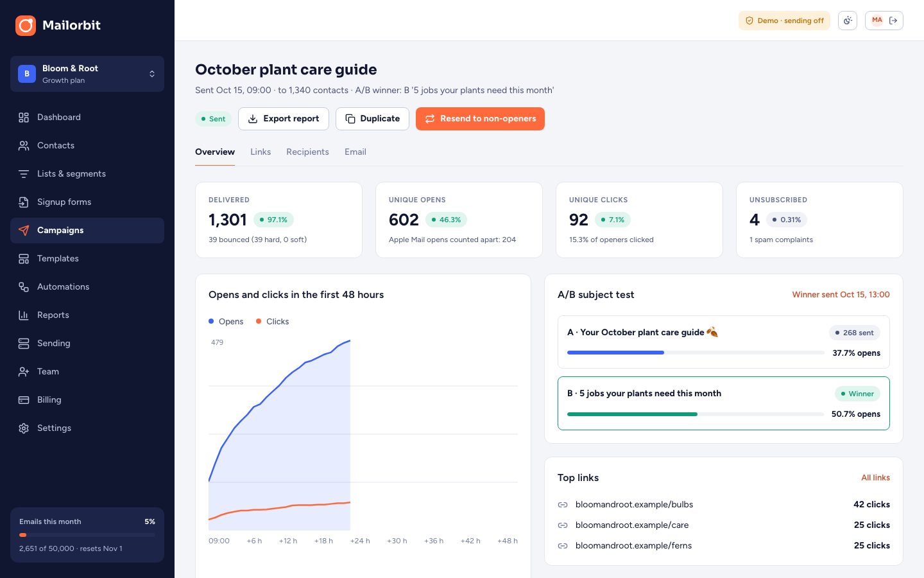Switch to the Recipients tab
This screenshot has width=924, height=578.
coord(307,152)
